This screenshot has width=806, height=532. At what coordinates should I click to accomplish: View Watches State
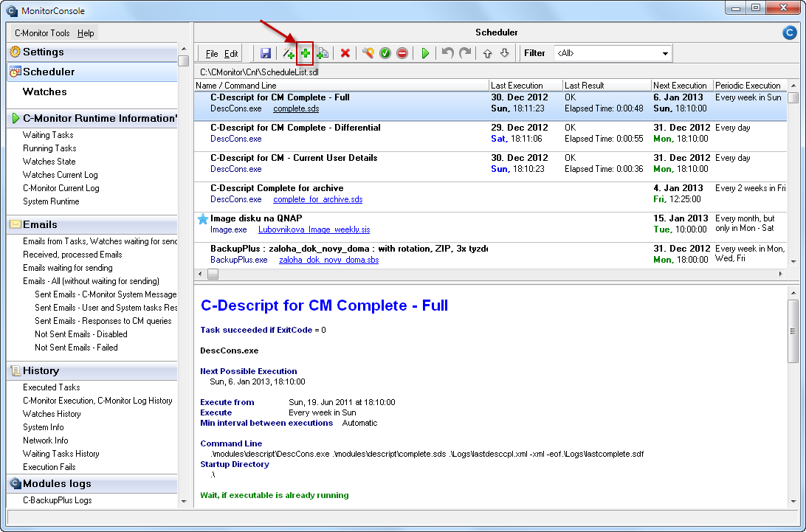point(49,162)
